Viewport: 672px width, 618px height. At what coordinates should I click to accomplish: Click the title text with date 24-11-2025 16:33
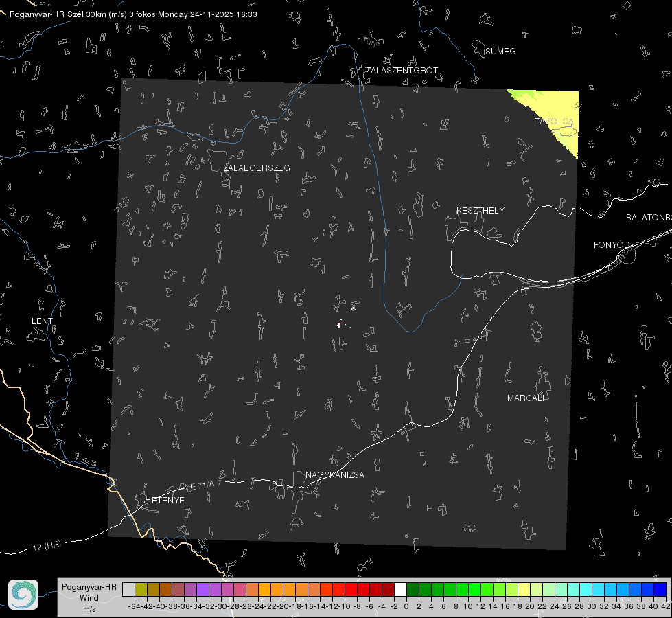click(x=133, y=14)
